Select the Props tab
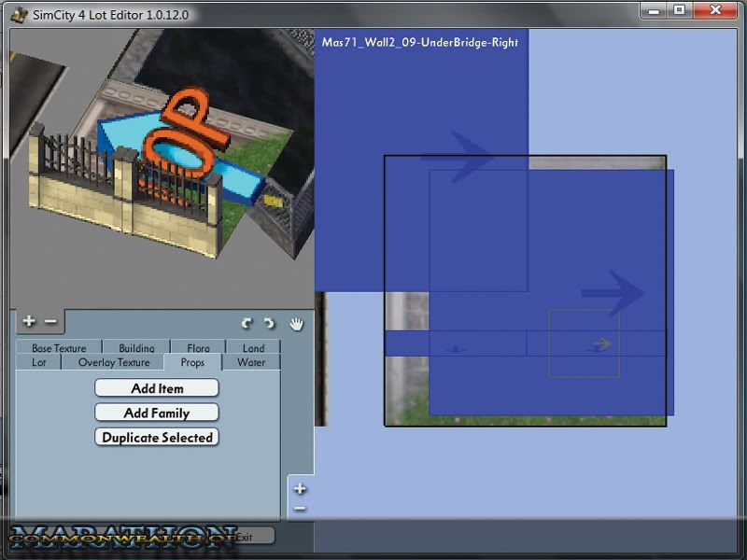The height and width of the screenshot is (560, 747). 192,362
